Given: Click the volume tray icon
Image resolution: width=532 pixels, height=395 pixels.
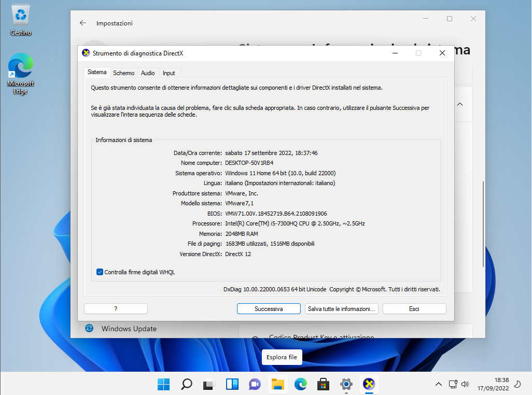Looking at the screenshot, I should point(465,384).
